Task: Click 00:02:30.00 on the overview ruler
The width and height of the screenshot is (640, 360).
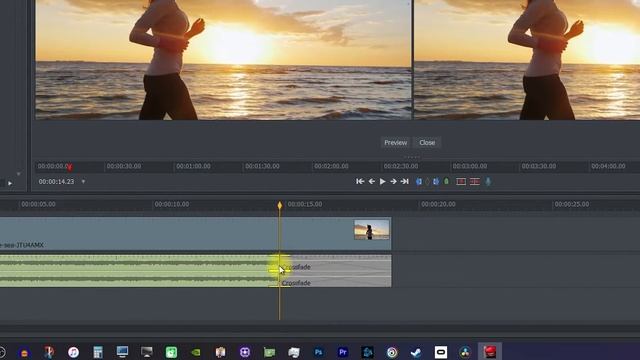Action: coord(401,166)
